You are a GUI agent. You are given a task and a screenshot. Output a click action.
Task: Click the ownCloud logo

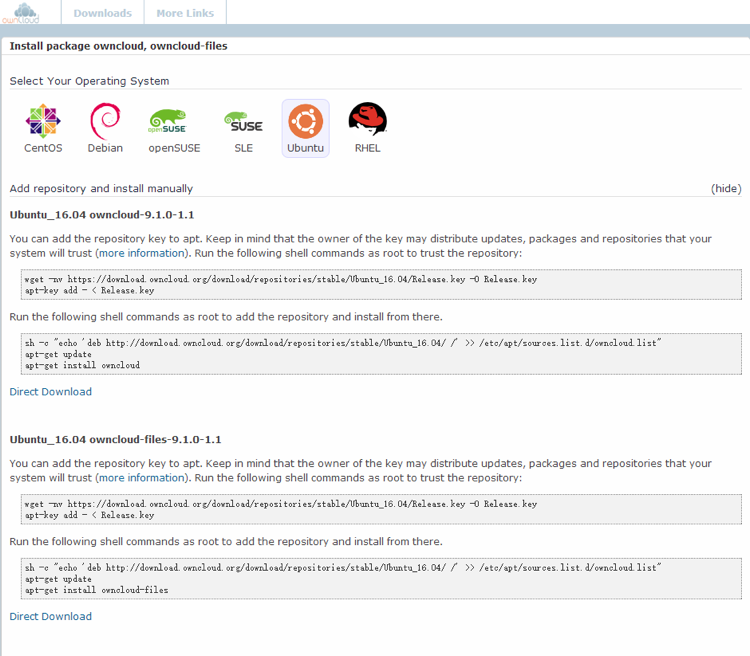[x=22, y=13]
